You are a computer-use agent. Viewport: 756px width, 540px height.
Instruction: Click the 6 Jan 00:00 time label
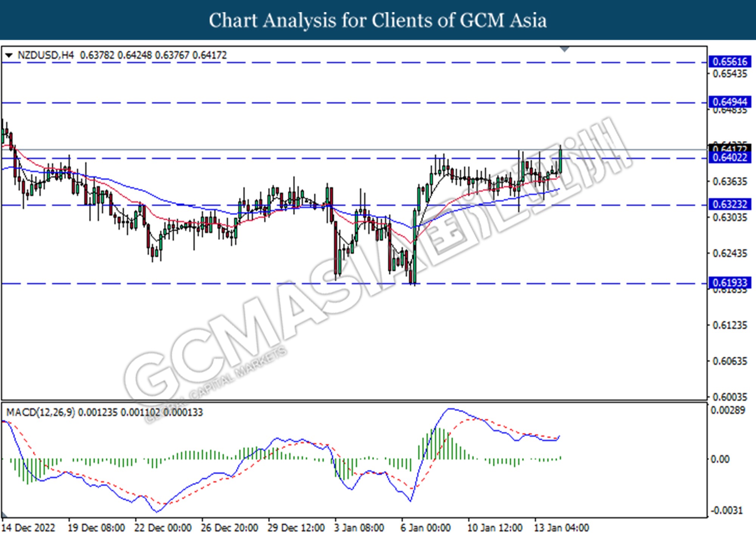(x=426, y=528)
